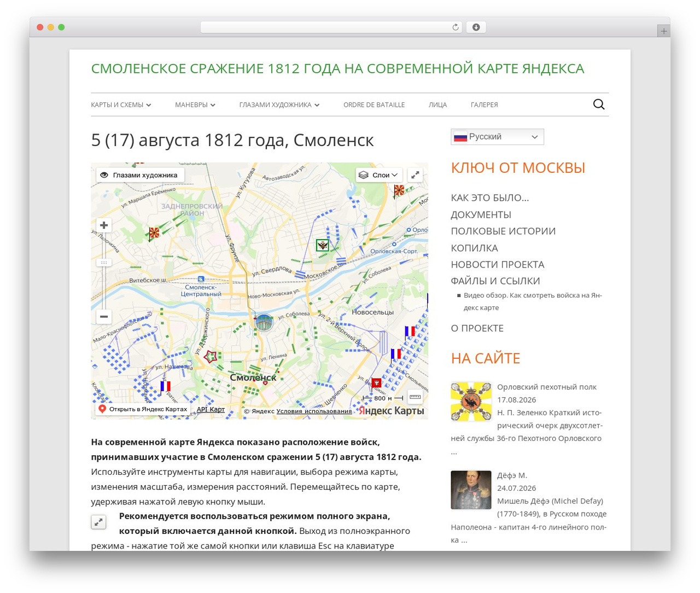Open Орловский пехотный полк banner thumbnail
This screenshot has width=700, height=593.
pyautogui.click(x=471, y=402)
